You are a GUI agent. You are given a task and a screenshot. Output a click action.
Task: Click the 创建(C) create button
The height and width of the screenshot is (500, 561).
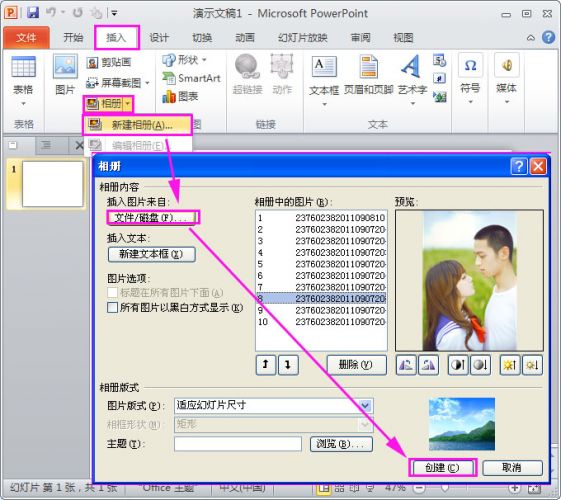(442, 467)
